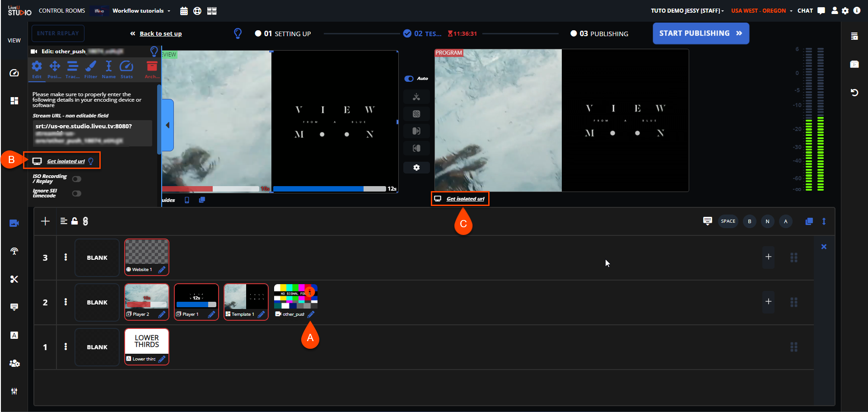The width and height of the screenshot is (868, 412).
Task: Edit Player 1 with pencil icon
Action: tap(211, 314)
